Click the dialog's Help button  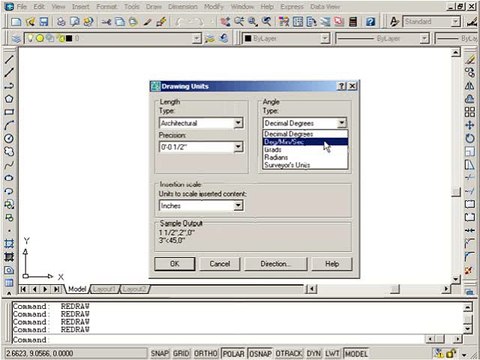click(x=332, y=264)
